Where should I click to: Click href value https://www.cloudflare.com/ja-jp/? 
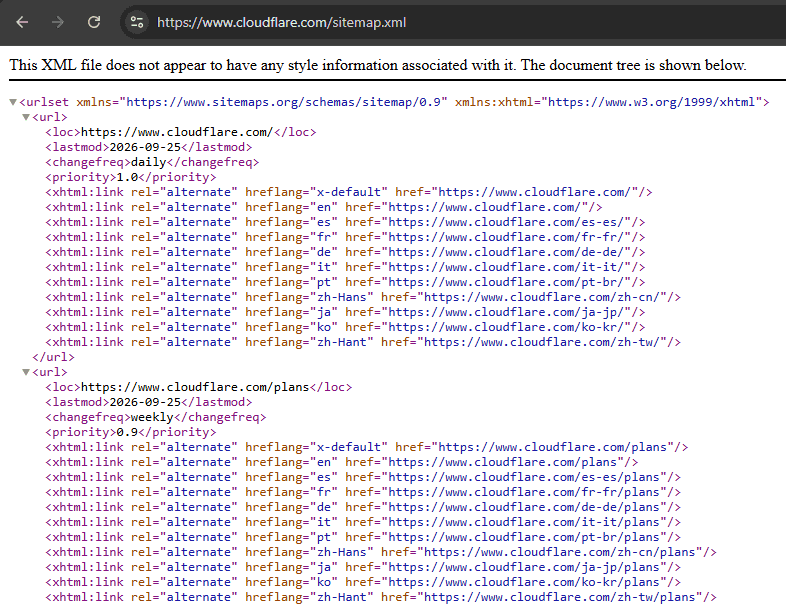tap(506, 313)
